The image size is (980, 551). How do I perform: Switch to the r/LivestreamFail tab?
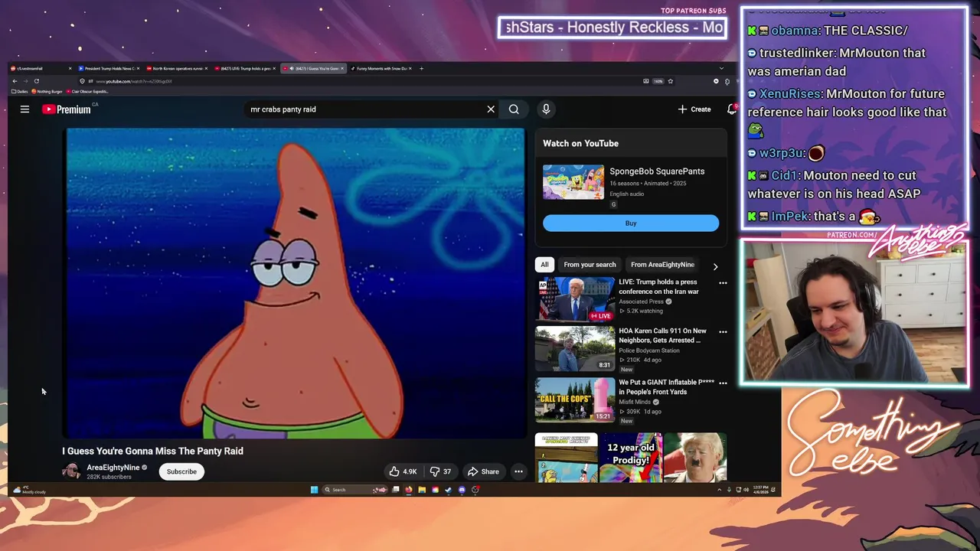[x=41, y=68]
